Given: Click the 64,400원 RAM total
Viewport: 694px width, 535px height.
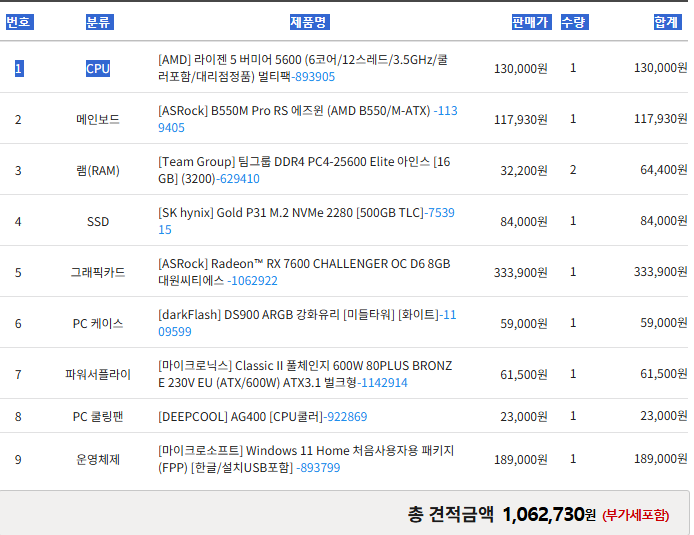Looking at the screenshot, I should [x=663, y=170].
